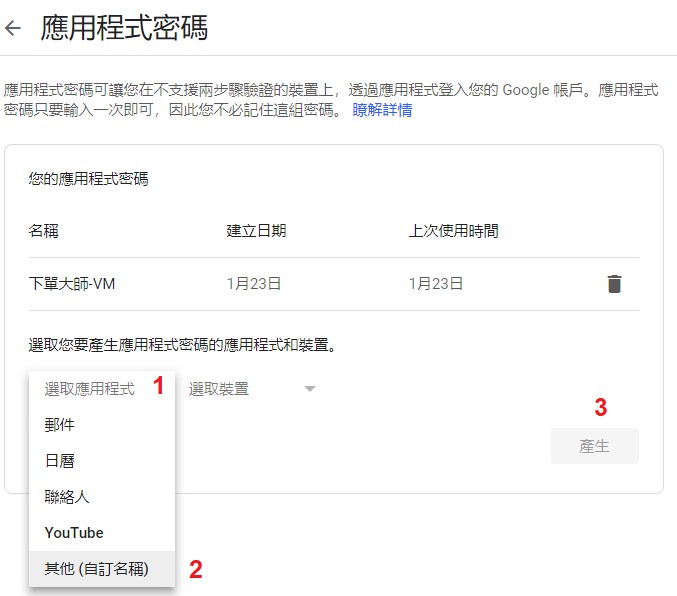Choose 聯絡人 in the dropdown menu
This screenshot has height=596, width=677.
(x=102, y=497)
